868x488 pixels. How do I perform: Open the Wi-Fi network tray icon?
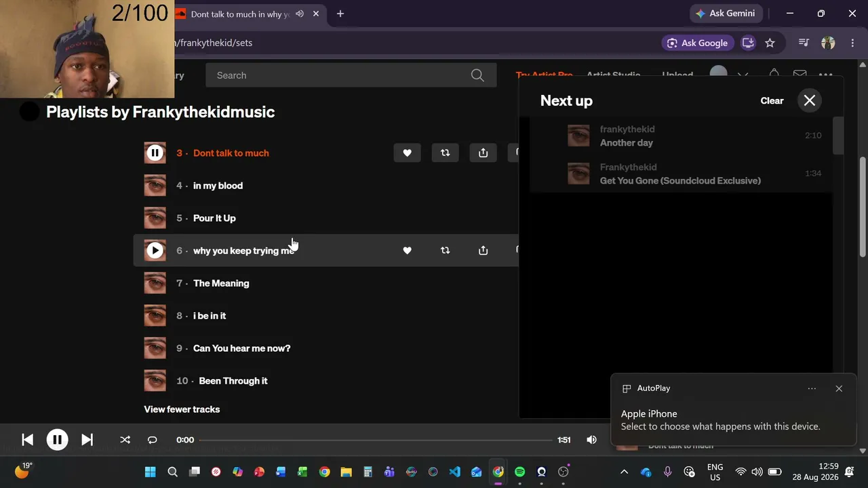click(x=741, y=472)
